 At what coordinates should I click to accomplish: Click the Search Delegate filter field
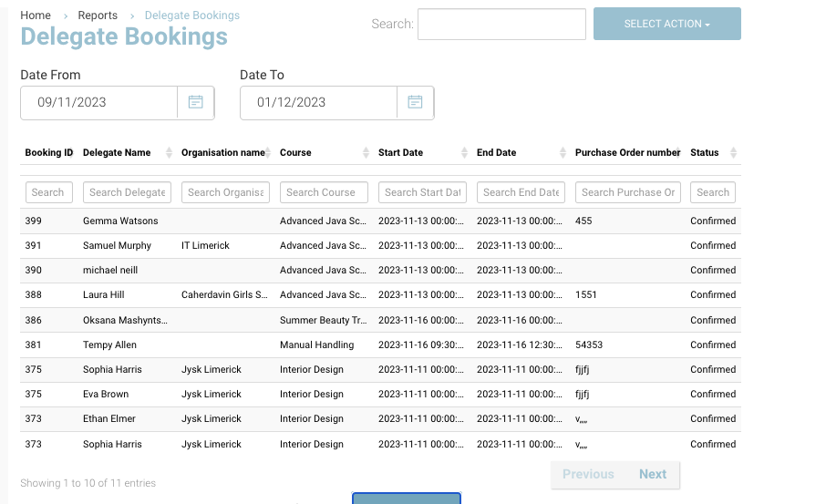127,192
